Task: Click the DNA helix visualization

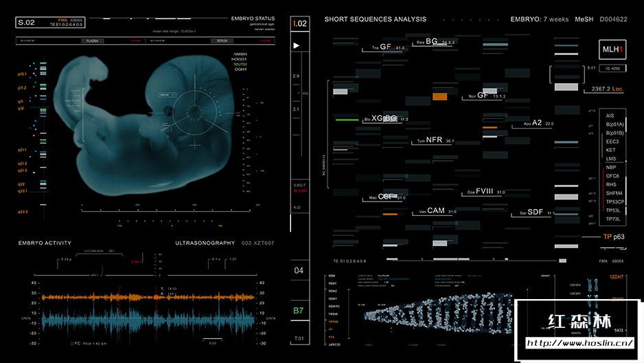Action: [x=439, y=312]
